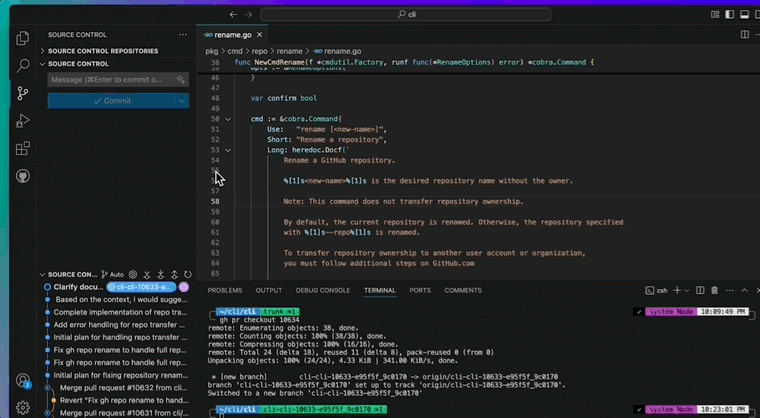760x418 pixels.
Task: Open the Run and Debug view
Action: [22, 121]
